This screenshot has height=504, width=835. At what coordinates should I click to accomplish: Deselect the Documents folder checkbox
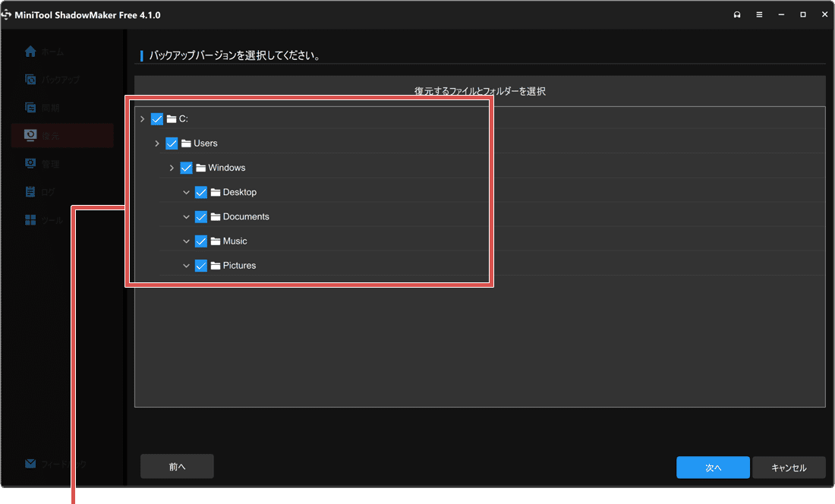[200, 216]
